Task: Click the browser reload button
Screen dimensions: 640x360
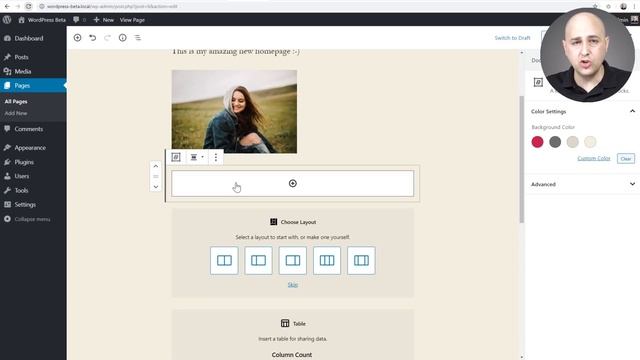Action: tap(28, 6)
